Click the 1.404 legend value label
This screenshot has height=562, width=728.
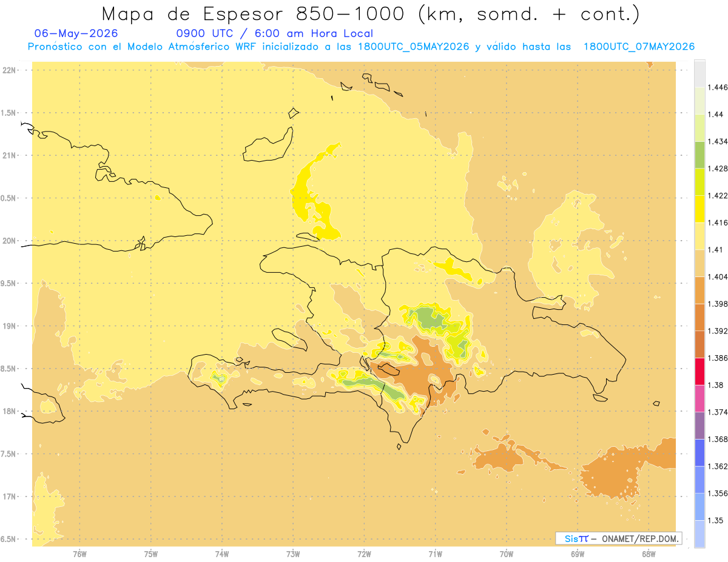719,276
